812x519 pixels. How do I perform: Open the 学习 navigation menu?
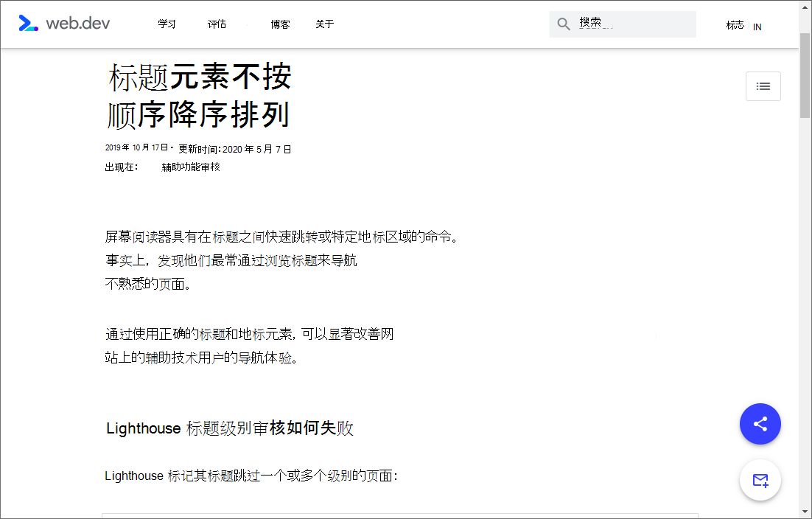(167, 24)
